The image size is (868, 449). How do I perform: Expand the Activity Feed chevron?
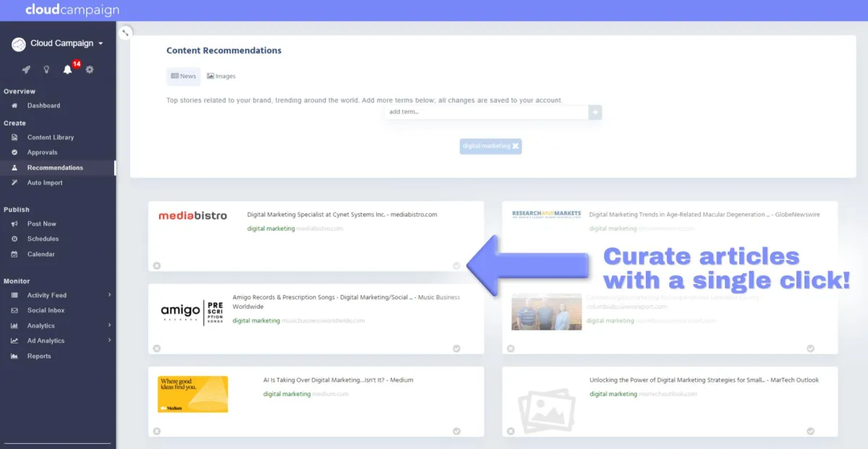(110, 295)
